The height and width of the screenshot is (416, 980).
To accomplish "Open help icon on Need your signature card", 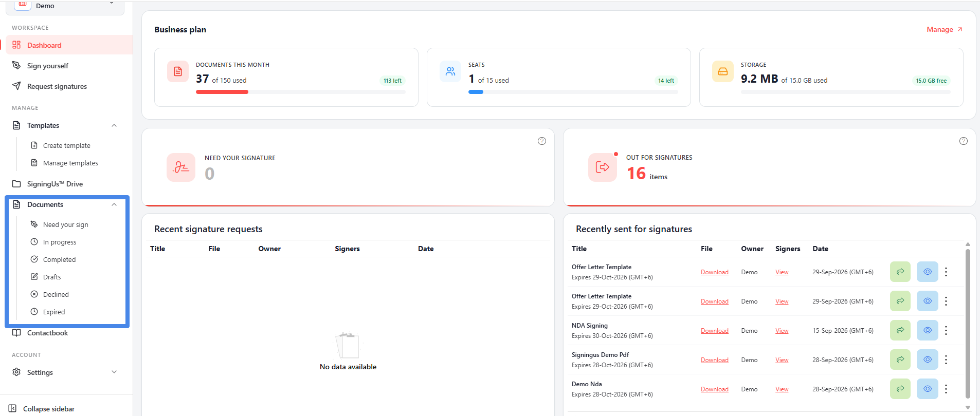I will pyautogui.click(x=542, y=141).
